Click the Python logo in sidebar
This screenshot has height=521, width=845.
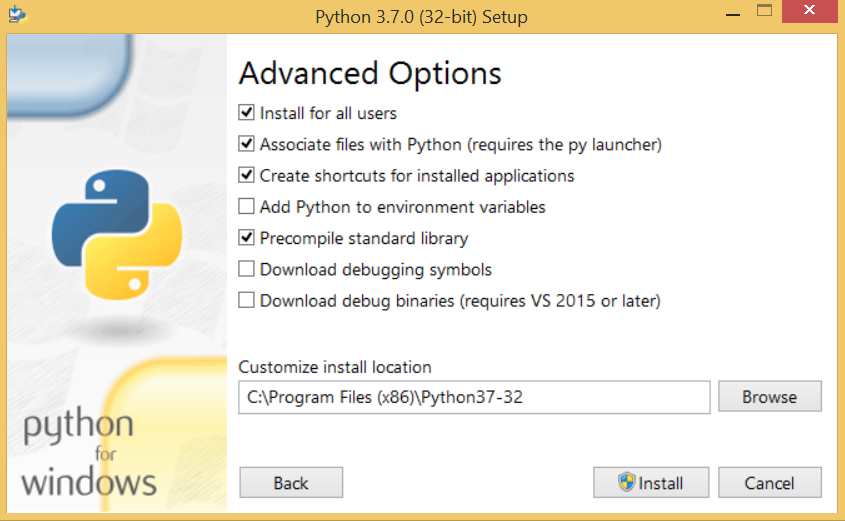pos(117,235)
